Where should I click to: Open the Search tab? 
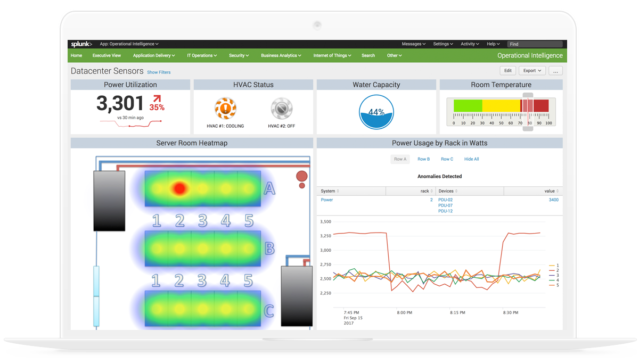tap(368, 55)
